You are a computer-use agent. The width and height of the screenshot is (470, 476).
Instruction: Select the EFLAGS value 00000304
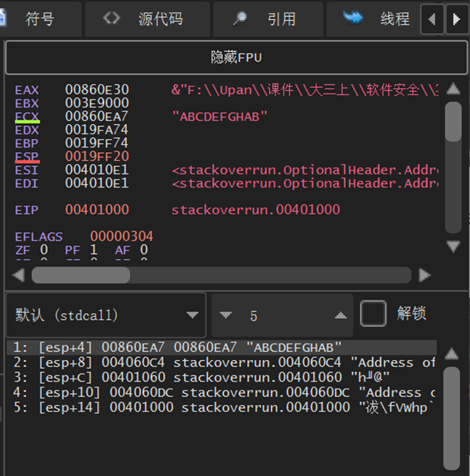tap(122, 236)
